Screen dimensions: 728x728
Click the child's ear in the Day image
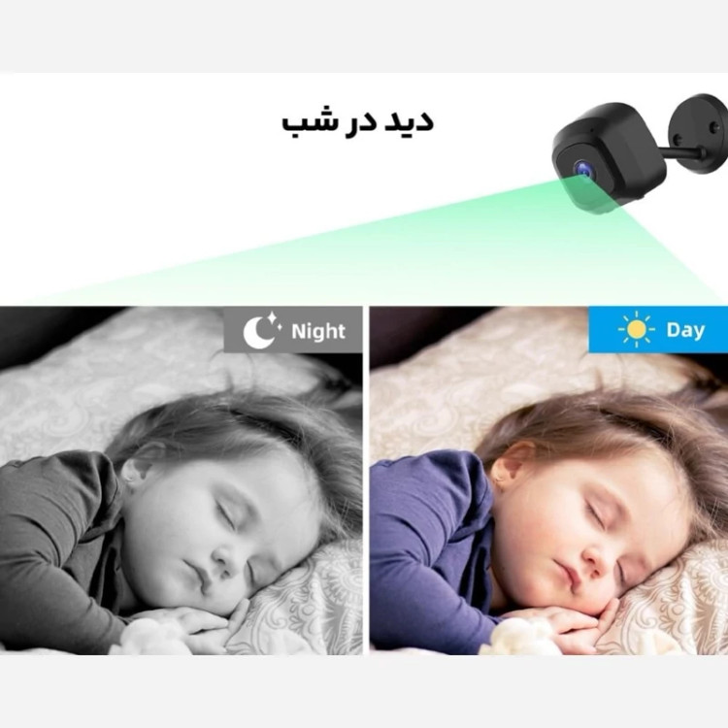point(511,462)
